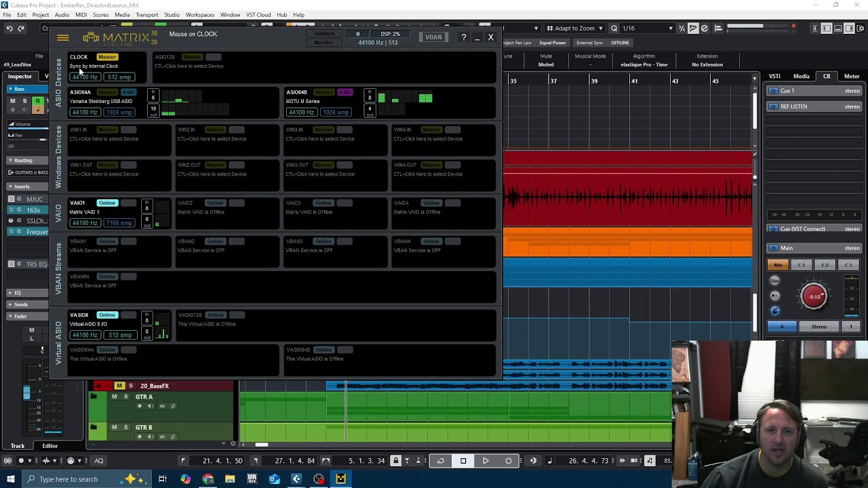Open the Transport menu

click(146, 15)
